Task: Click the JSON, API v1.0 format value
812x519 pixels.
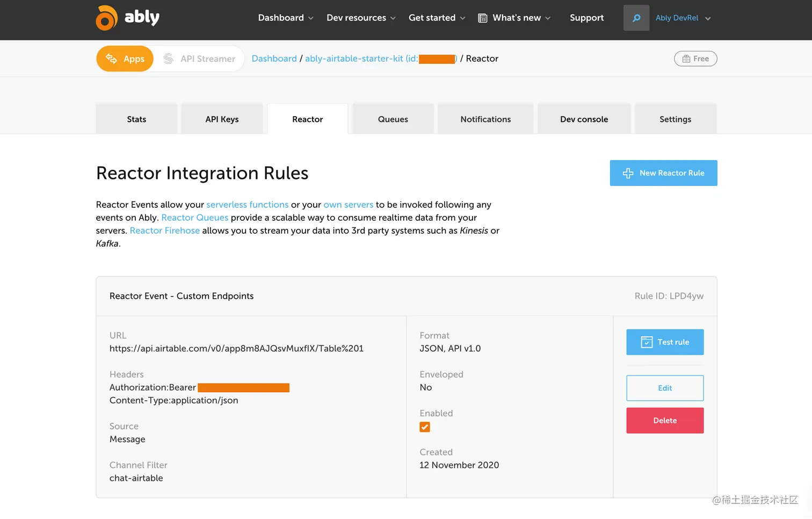Action: point(450,349)
